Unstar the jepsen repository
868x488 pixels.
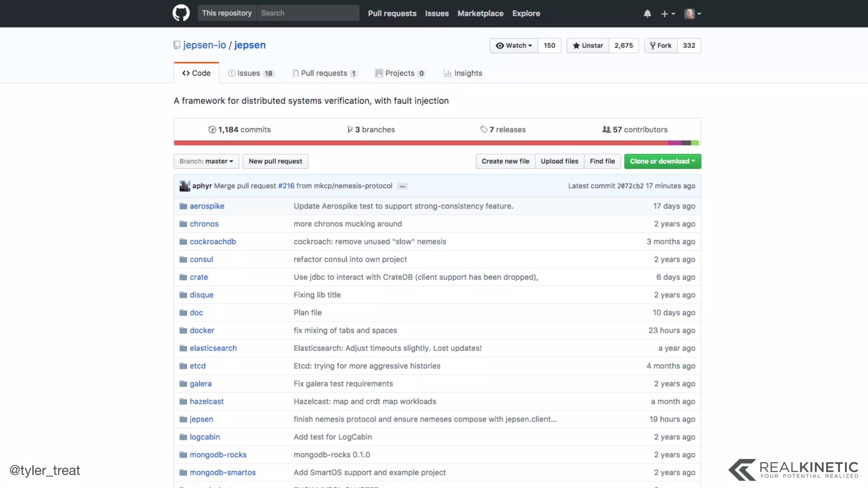click(x=588, y=46)
